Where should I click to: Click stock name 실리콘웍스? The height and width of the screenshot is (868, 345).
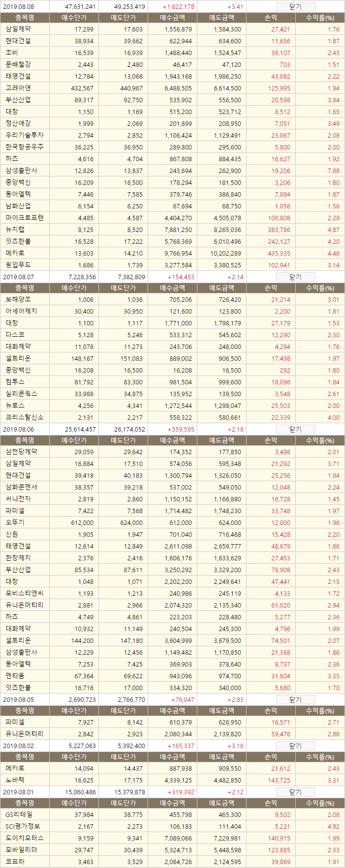click(x=21, y=394)
